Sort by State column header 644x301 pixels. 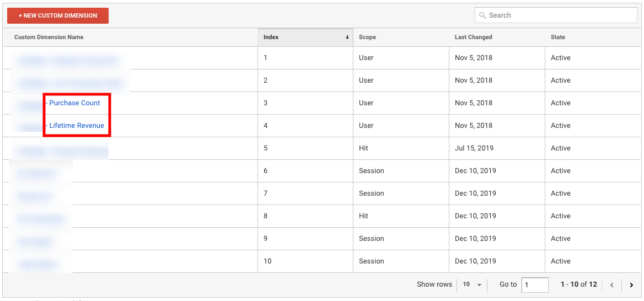point(558,37)
